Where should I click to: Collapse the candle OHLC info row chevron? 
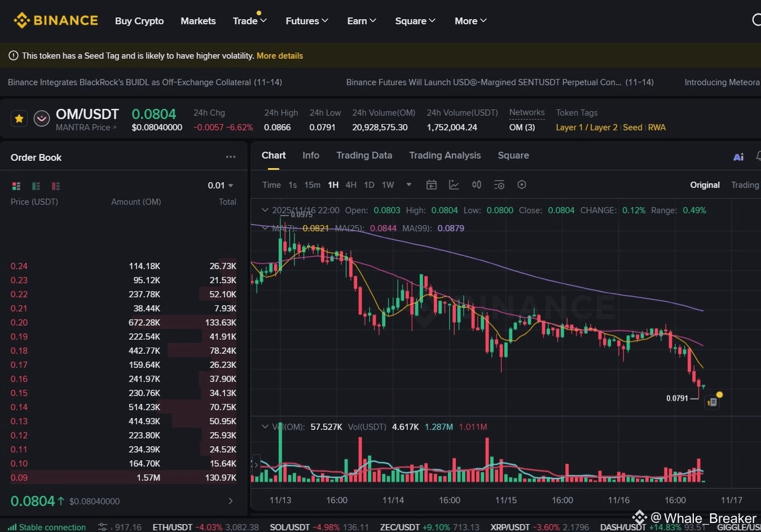pos(265,210)
